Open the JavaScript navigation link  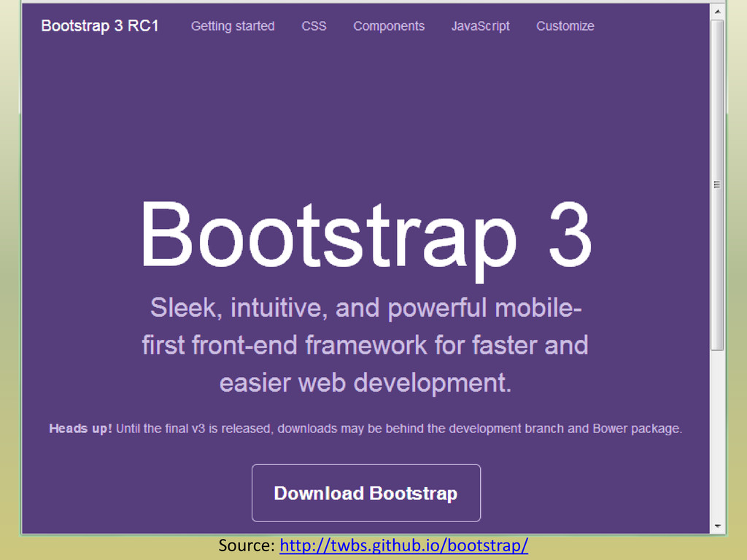click(x=480, y=26)
